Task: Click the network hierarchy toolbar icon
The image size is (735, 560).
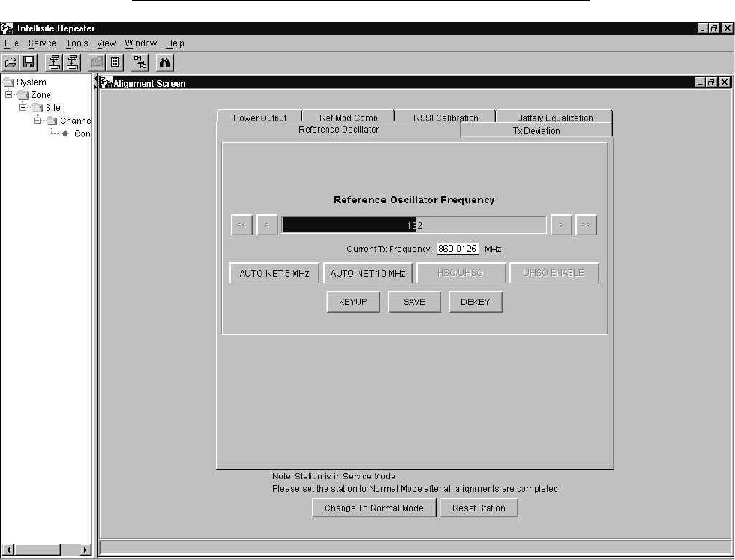Action: pyautogui.click(x=139, y=62)
